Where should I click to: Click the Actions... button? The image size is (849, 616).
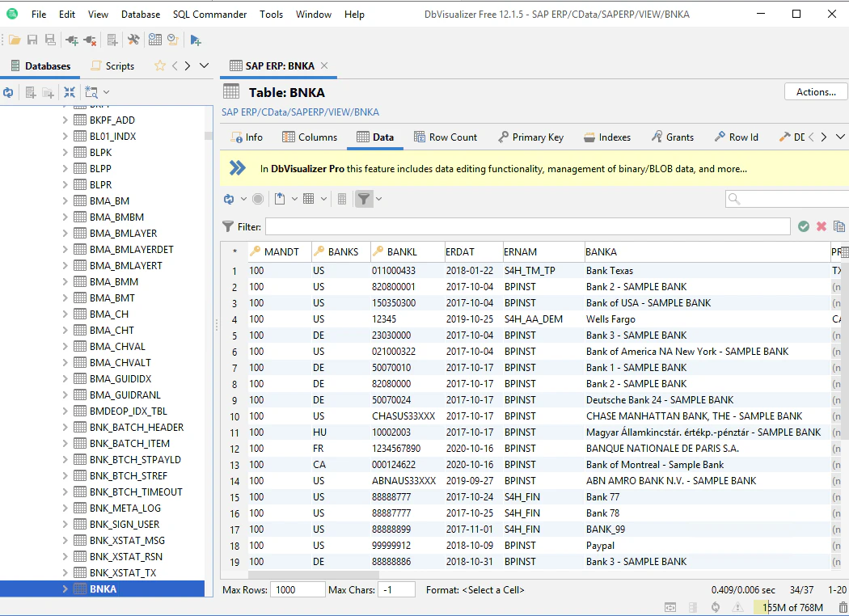pos(816,92)
